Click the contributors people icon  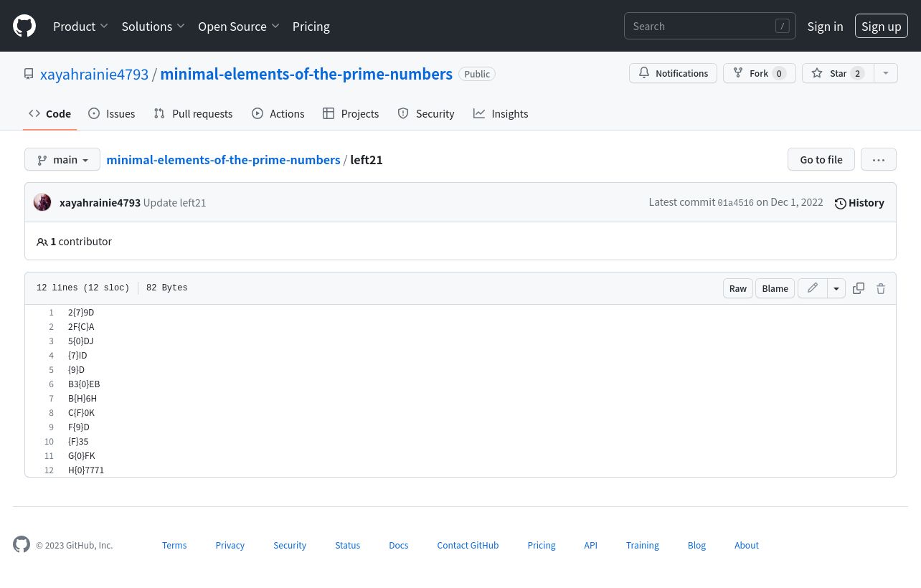click(x=42, y=242)
